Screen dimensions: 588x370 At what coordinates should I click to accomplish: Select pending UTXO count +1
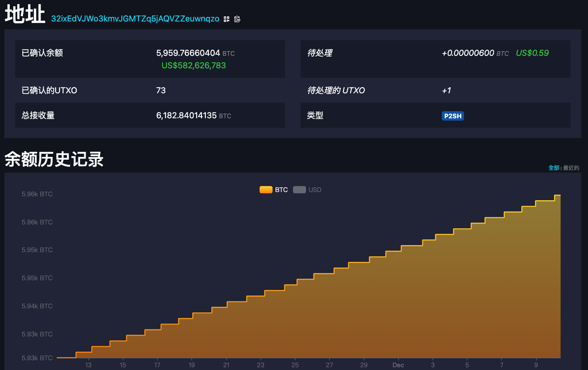446,91
